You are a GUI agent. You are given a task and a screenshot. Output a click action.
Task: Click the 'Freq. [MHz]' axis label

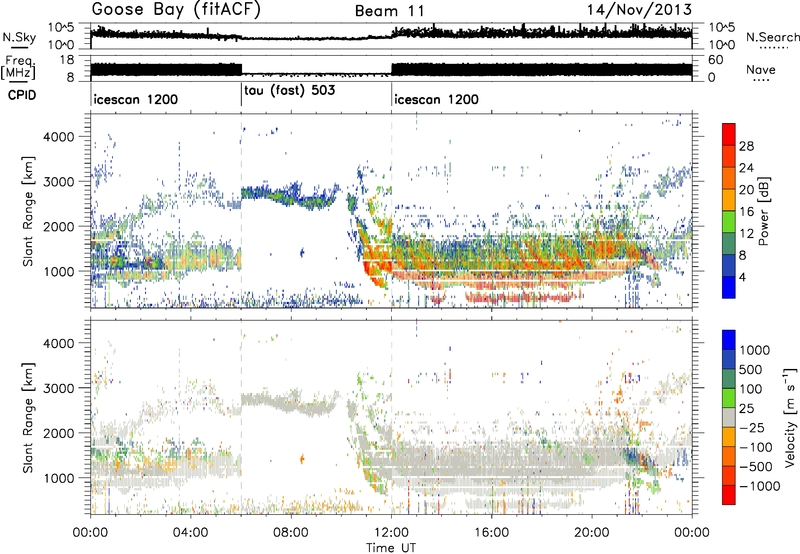point(18,68)
